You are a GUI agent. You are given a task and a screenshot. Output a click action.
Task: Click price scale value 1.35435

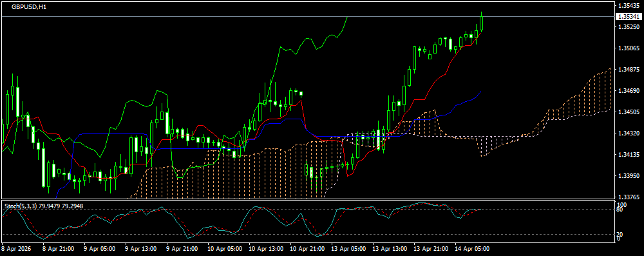coord(629,5)
